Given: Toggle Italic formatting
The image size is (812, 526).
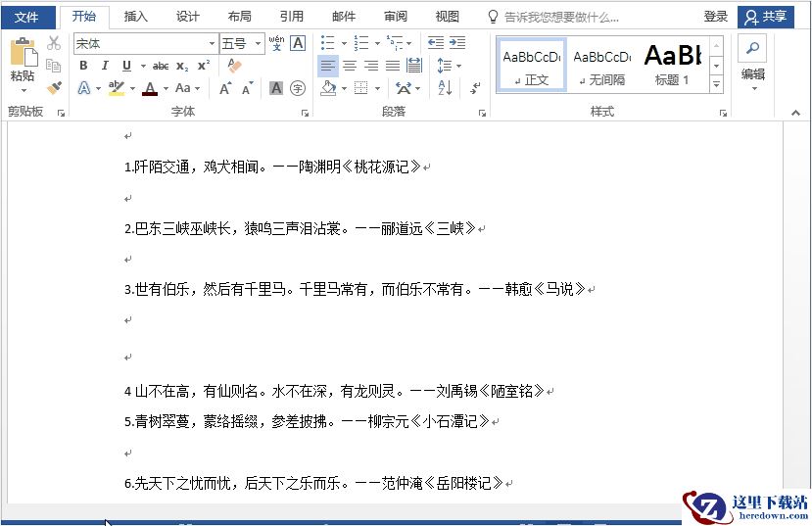Looking at the screenshot, I should click(x=105, y=66).
